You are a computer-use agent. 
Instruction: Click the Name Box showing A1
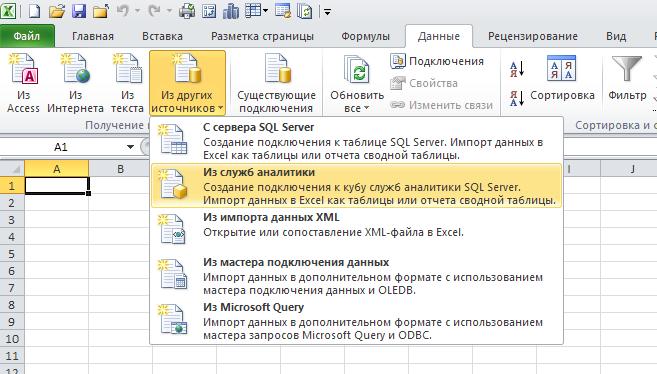pyautogui.click(x=61, y=147)
